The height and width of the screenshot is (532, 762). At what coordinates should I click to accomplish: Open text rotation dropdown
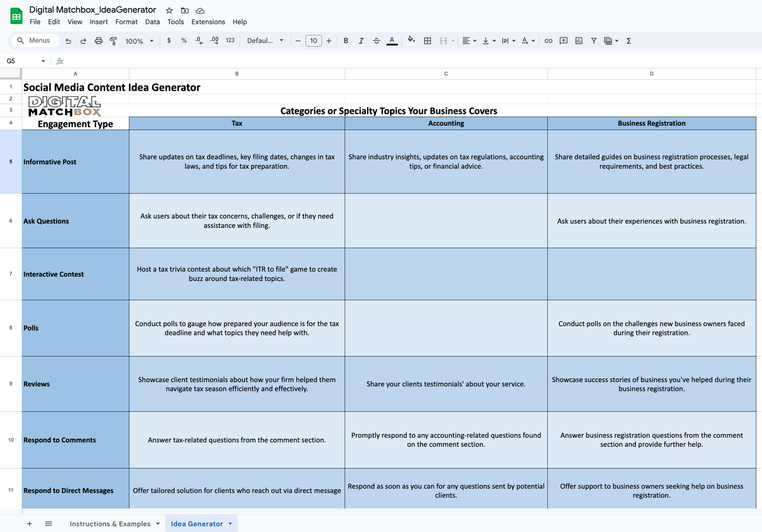coord(528,41)
